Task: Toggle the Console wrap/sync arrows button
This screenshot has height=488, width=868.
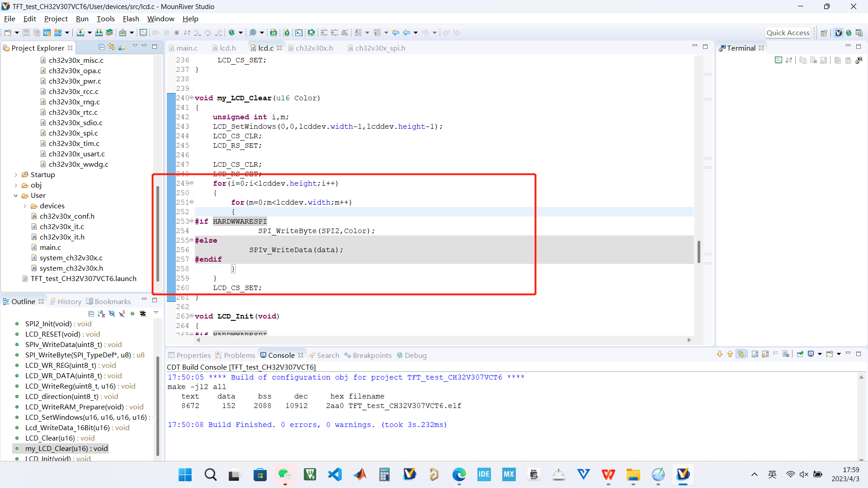Action: coord(741,354)
